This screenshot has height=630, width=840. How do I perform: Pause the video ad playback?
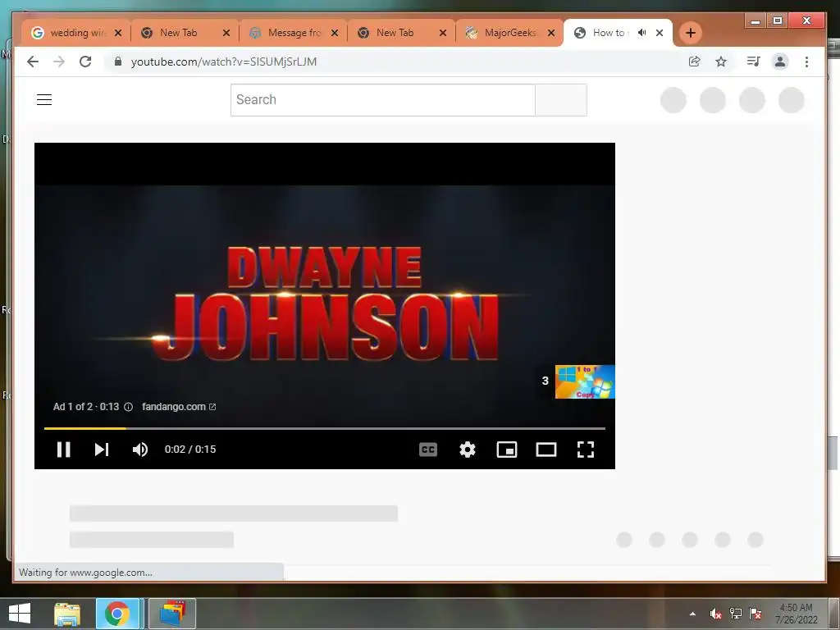[x=64, y=450]
